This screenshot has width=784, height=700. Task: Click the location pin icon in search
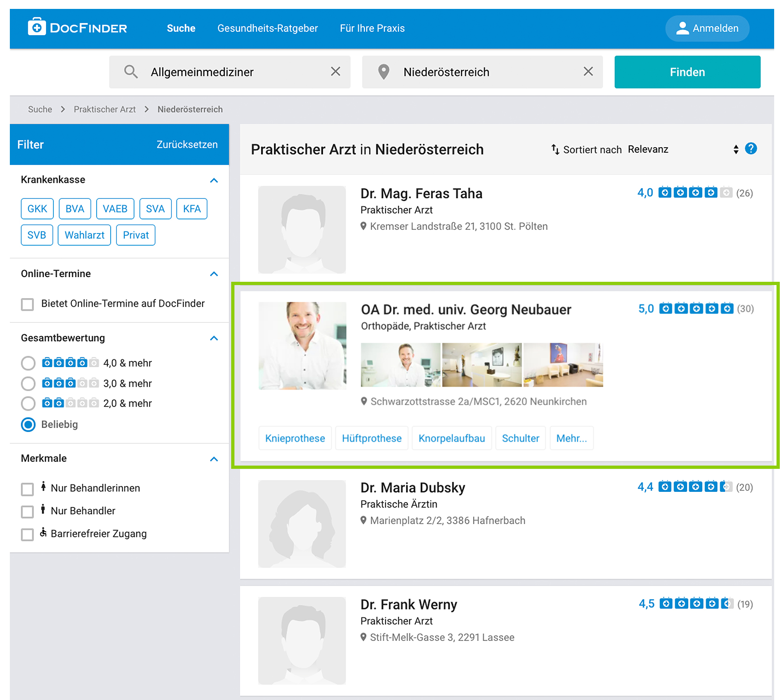(x=384, y=72)
